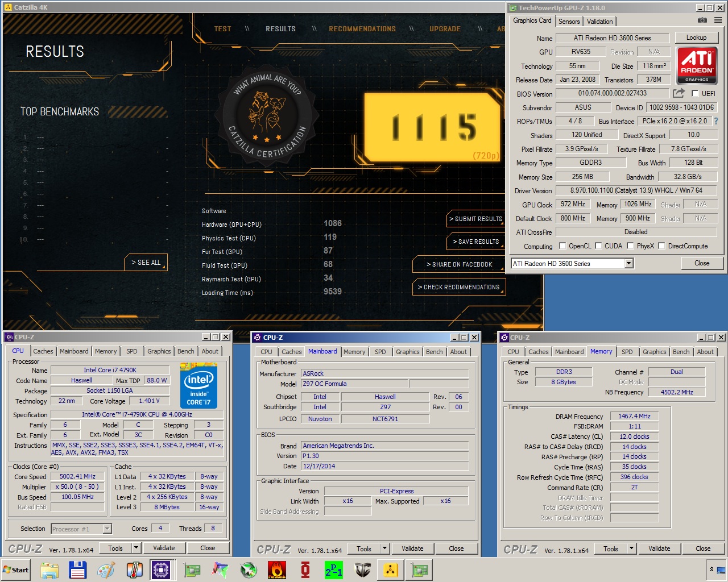Switch to the GPU-Z Validation tab
728x582 pixels.
pos(599,21)
